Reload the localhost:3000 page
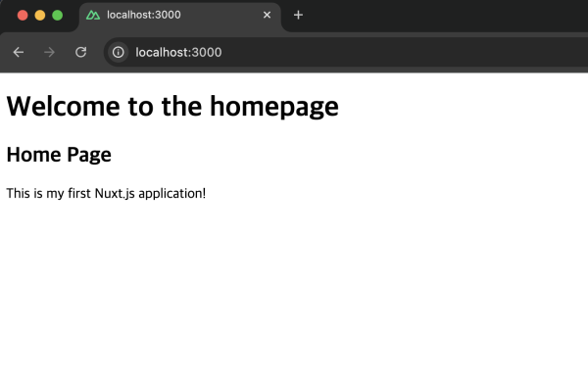Image resolution: width=588 pixels, height=383 pixels. 80,52
